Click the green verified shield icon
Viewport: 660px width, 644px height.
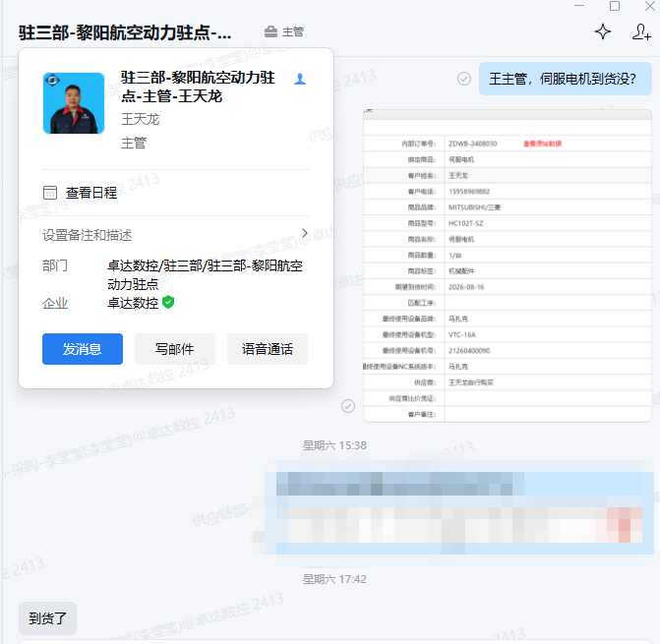168,302
